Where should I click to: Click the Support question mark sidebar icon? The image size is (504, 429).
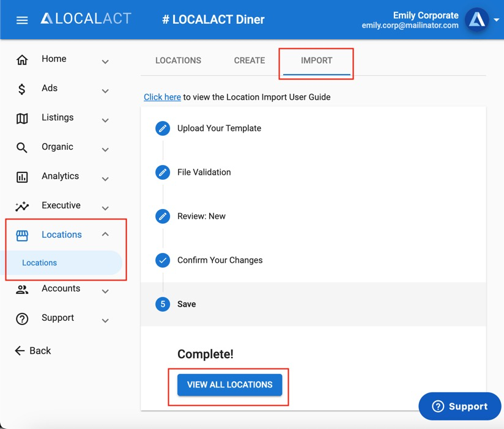pos(22,319)
